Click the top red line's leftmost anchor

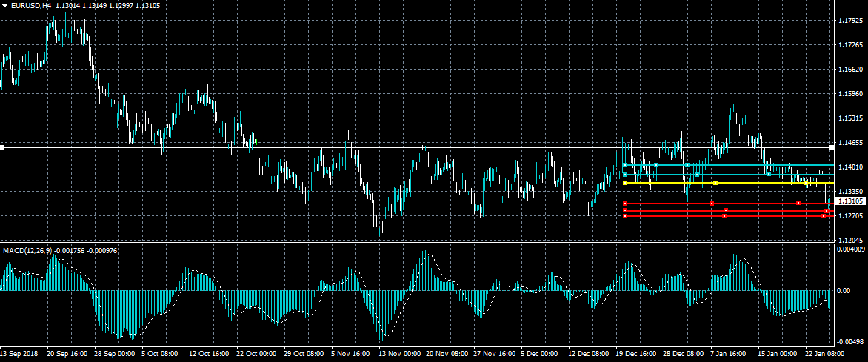[626, 203]
